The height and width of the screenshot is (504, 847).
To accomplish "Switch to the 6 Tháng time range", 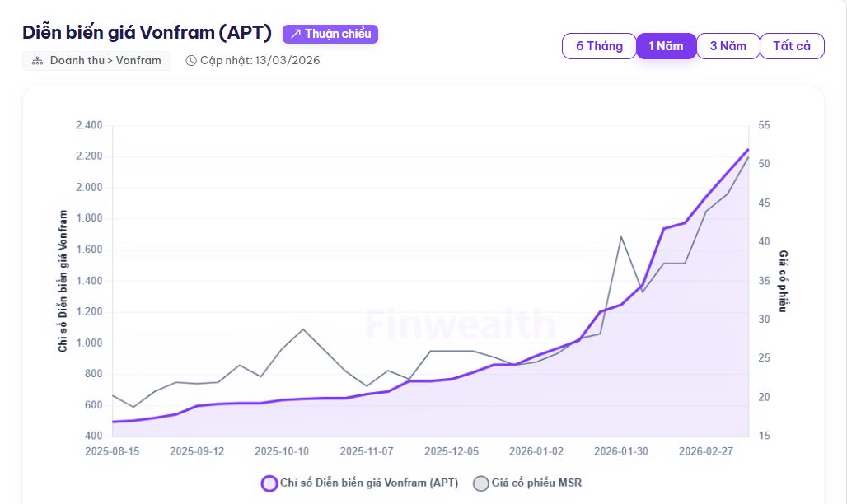I will (x=599, y=46).
